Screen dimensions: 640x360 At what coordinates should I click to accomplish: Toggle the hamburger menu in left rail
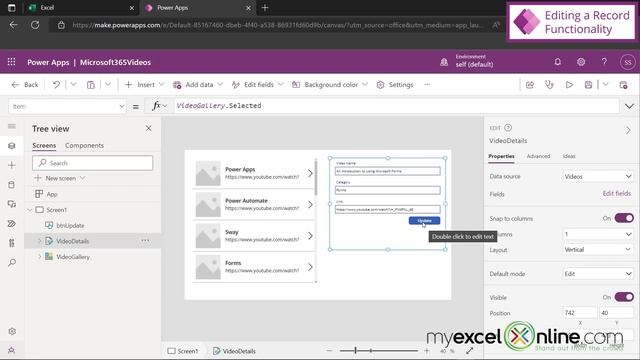(12, 126)
